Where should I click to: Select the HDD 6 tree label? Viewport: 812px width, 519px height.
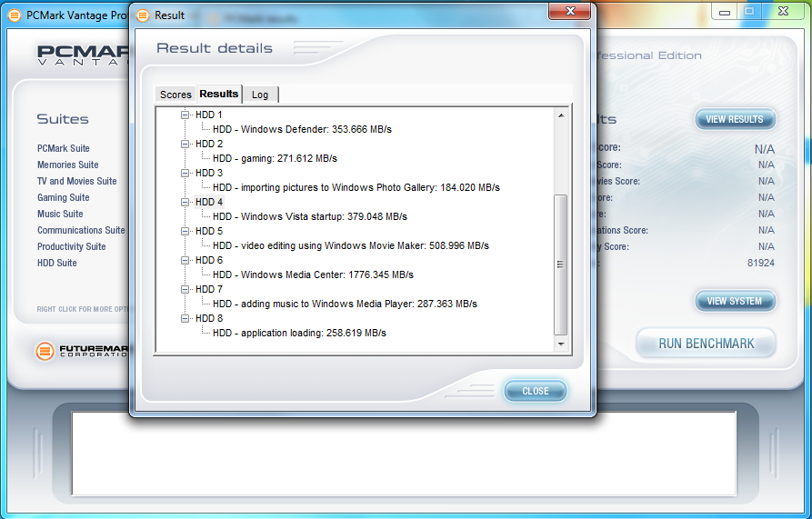click(209, 260)
